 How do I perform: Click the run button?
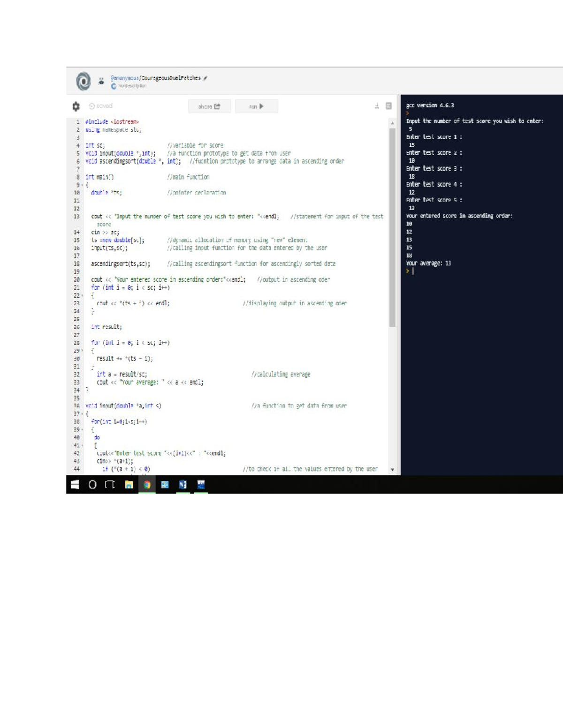pos(256,105)
